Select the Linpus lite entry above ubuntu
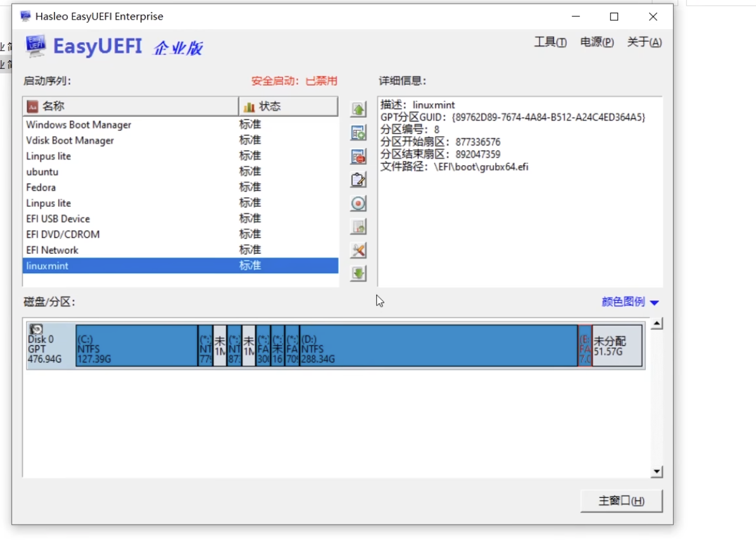The width and height of the screenshot is (756, 558). point(180,156)
